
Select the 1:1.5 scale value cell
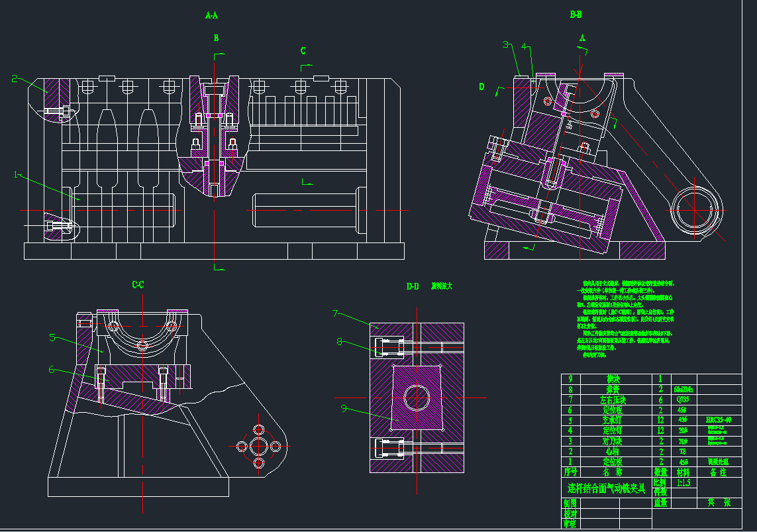point(683,483)
